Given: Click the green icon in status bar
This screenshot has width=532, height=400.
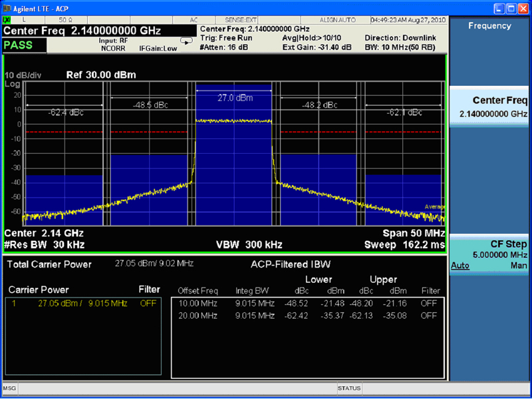Looking at the screenshot, I should point(7,20).
